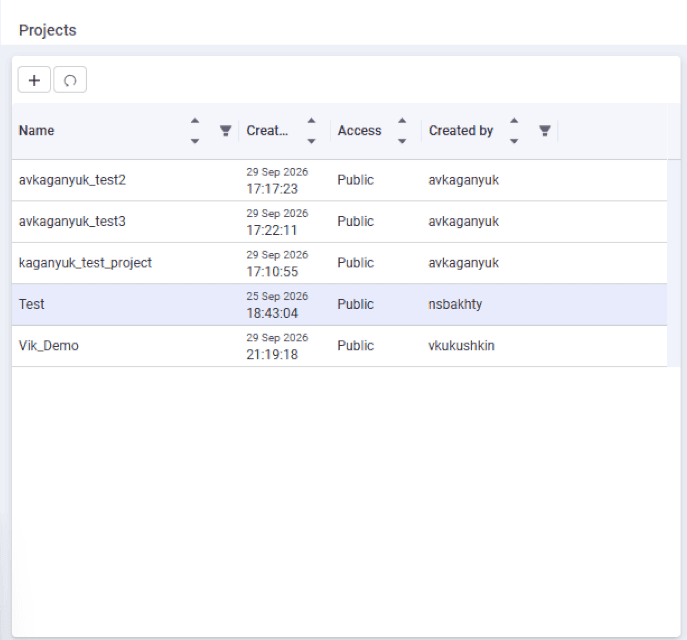The height and width of the screenshot is (640, 687).
Task: Select the avkaganyuk_test2 project row
Action: tap(340, 180)
